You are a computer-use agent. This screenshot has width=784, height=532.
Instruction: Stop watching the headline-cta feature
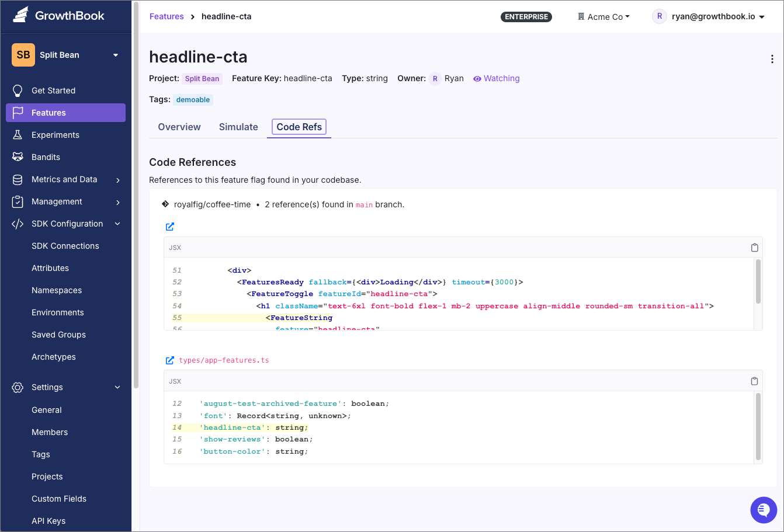coord(496,78)
